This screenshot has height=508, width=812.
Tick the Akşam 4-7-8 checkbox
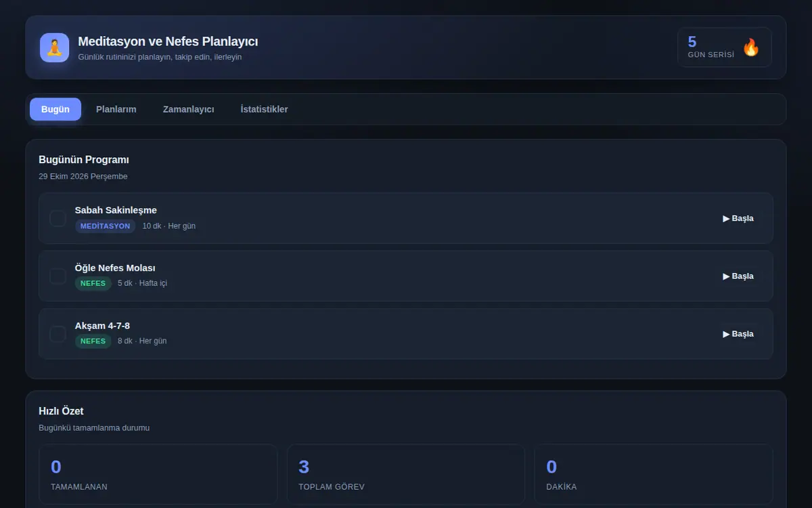58,334
